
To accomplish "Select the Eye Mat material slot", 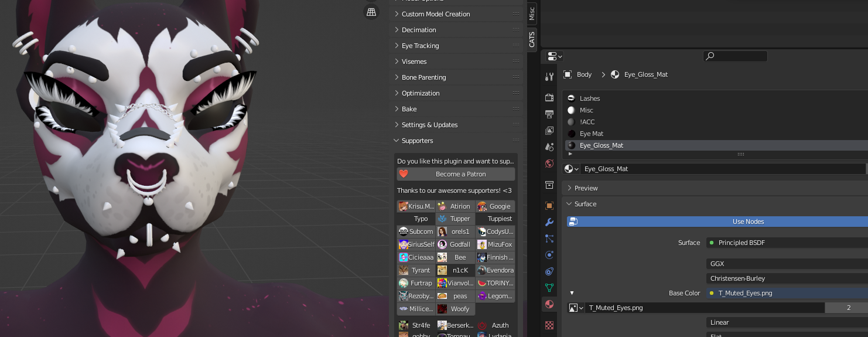I will tap(716, 134).
